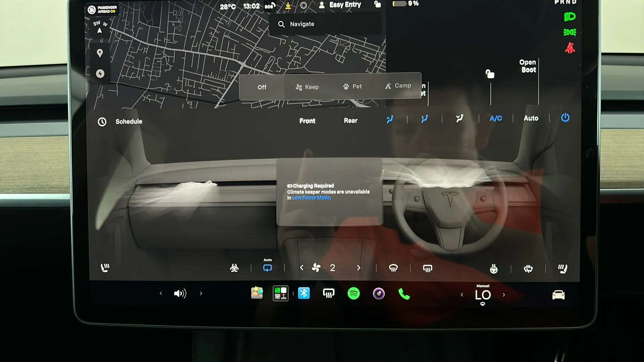644x362 pixels.
Task: Switch to the Rear climate tab
Action: [x=351, y=121]
